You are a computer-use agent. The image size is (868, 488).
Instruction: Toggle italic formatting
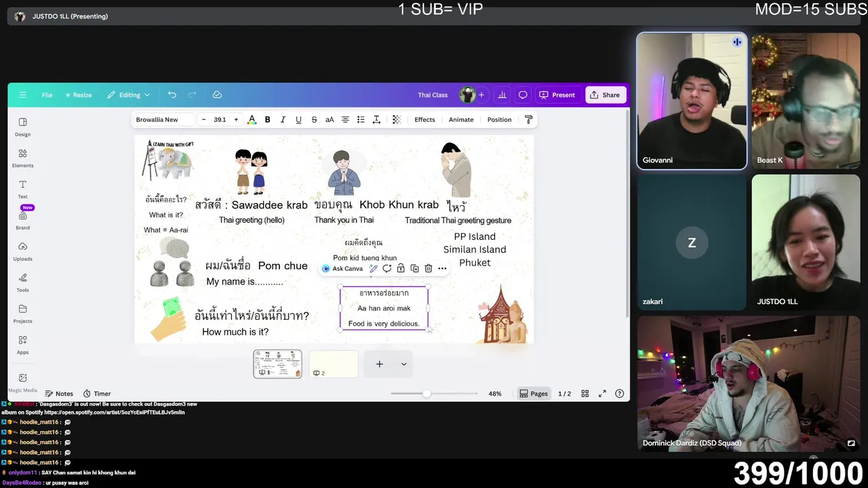point(283,119)
